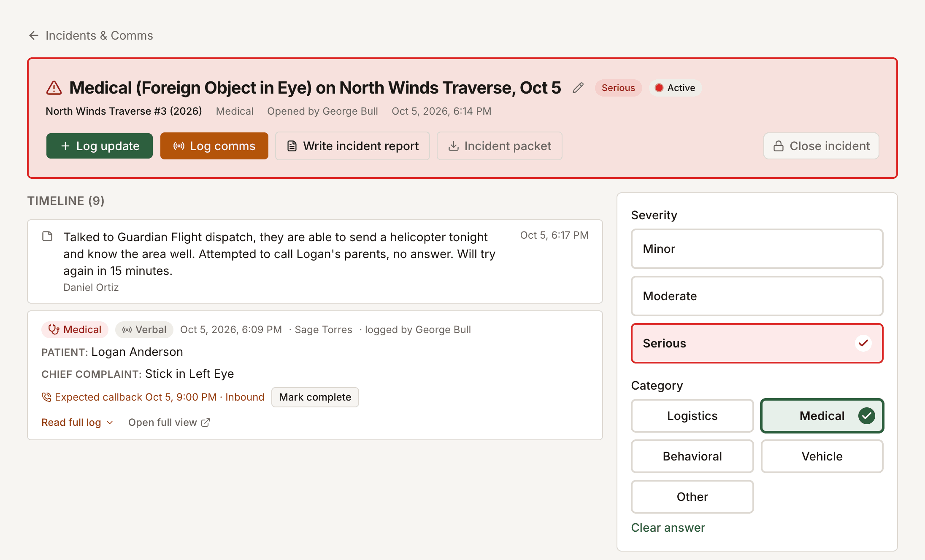This screenshot has width=925, height=560.
Task: Click North Winds Traverse #3 (2026) trip name
Action: (124, 111)
